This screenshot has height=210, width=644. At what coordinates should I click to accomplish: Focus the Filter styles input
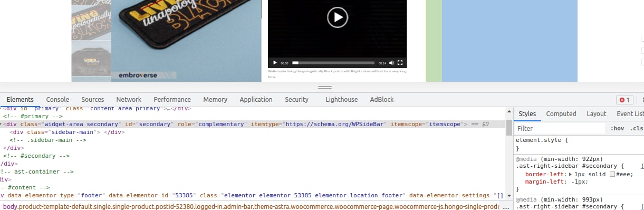[560, 128]
